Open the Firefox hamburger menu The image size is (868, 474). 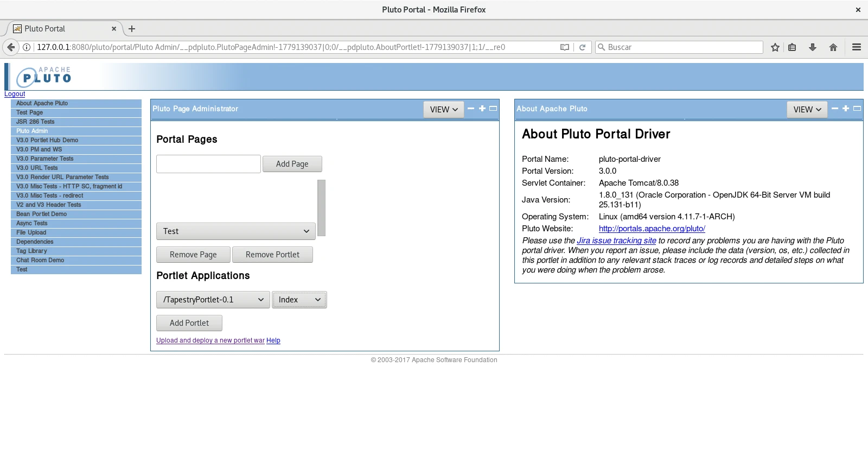click(x=857, y=47)
